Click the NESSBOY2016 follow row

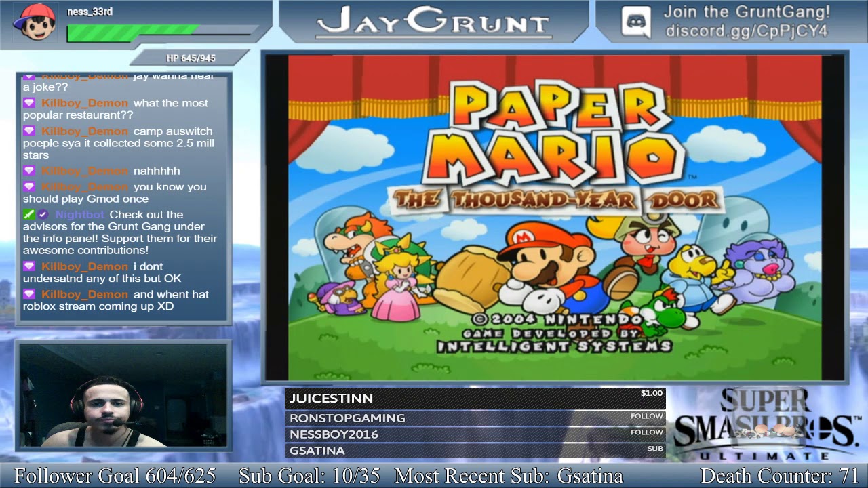[x=475, y=434]
